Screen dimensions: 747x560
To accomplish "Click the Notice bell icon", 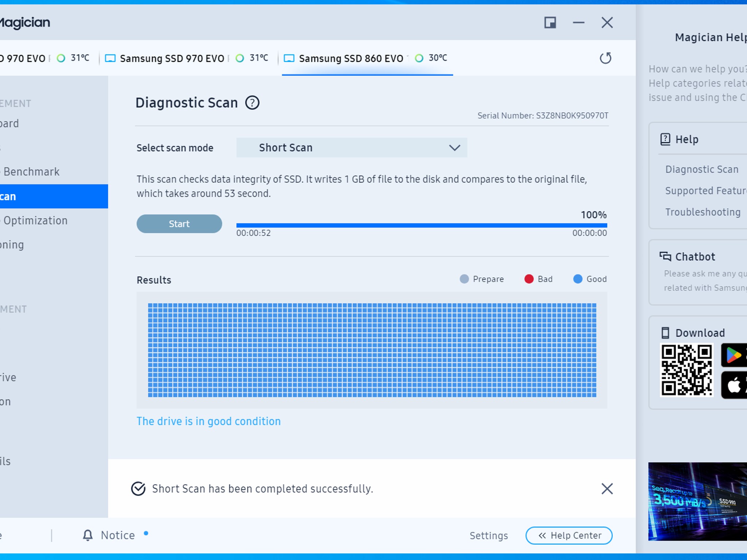I will coord(88,535).
